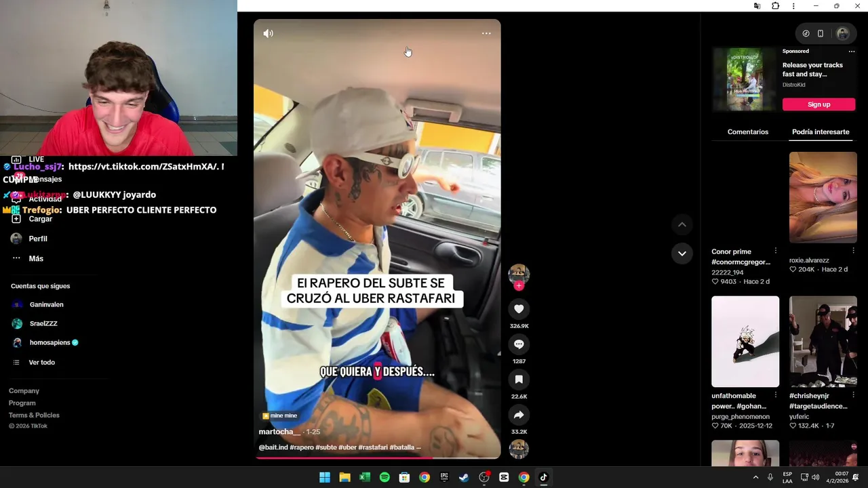868x488 pixels.
Task: Like the video with 326.9K likes
Action: point(519,309)
